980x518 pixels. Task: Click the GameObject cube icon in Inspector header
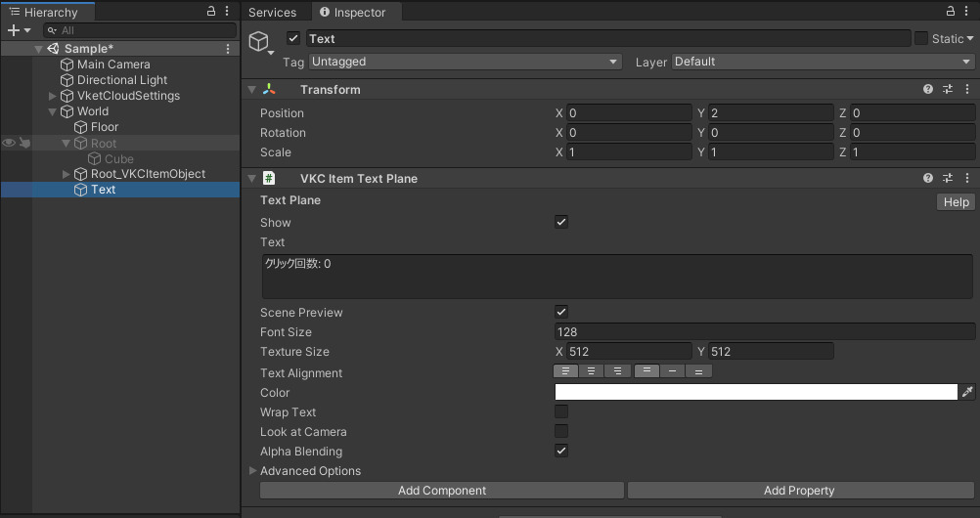pyautogui.click(x=259, y=41)
